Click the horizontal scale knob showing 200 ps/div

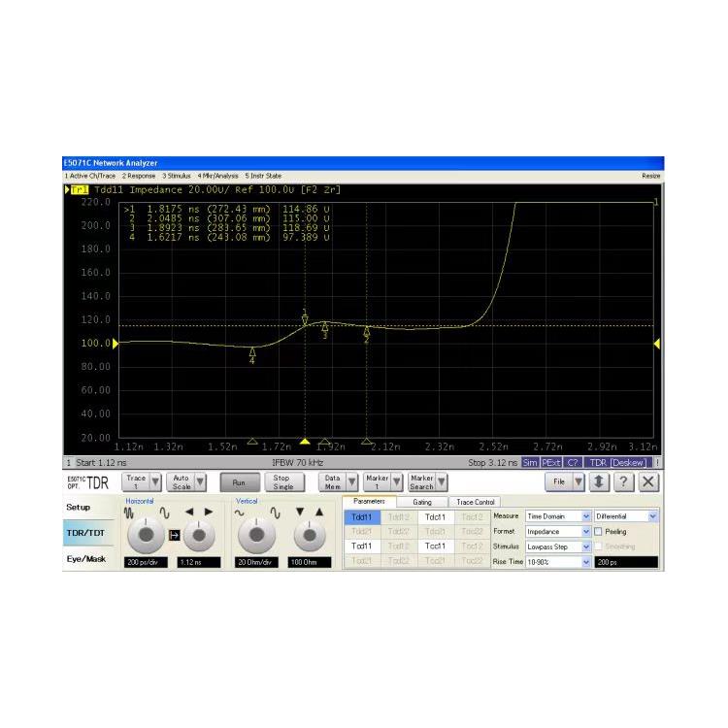pos(146,535)
